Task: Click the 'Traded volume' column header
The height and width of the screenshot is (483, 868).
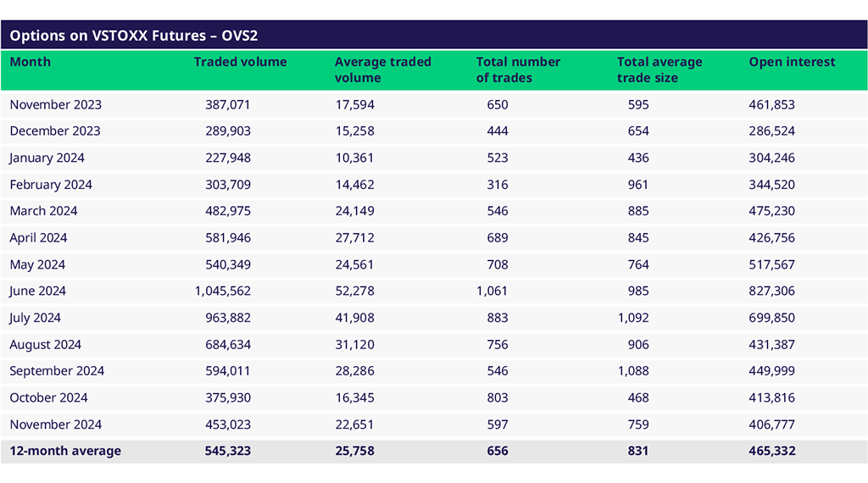Action: [240, 62]
